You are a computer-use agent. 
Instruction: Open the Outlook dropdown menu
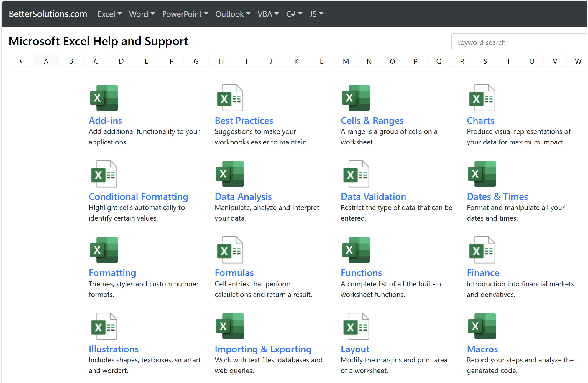(x=233, y=14)
